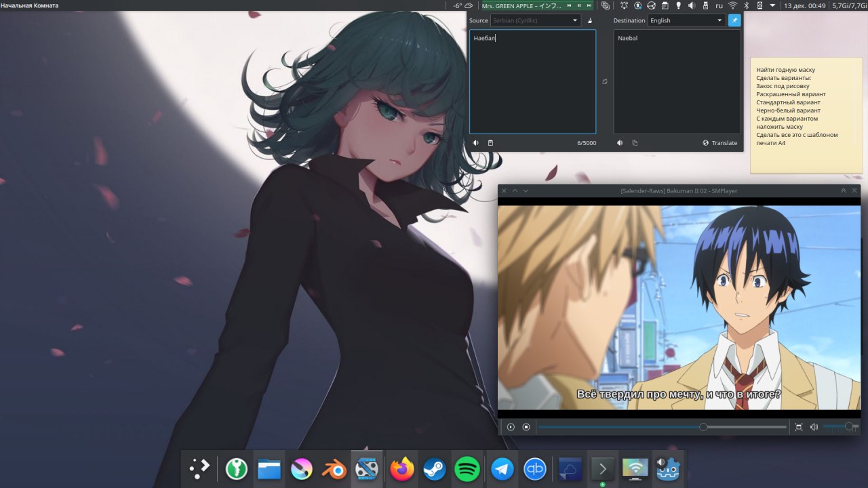Viewport: 868px width, 488px height.
Task: Click the Mrs. GREEN APPLE track title
Action: (x=521, y=5)
